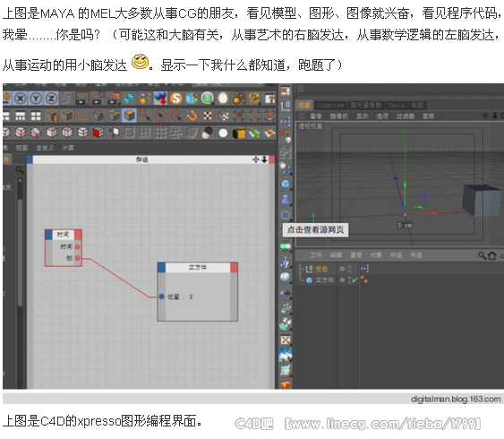This screenshot has width=504, height=439.
Task: Toggle the Y axis lock
Action: (x=36, y=98)
